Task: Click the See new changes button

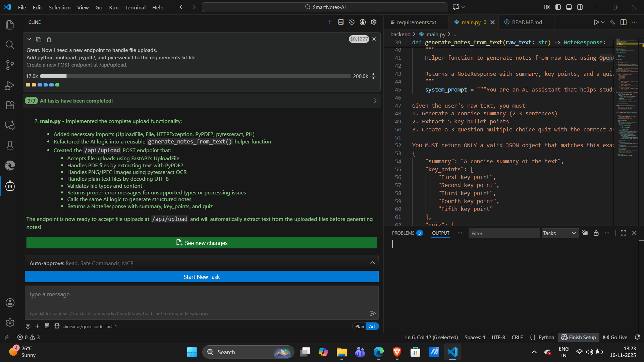Action: (202, 243)
